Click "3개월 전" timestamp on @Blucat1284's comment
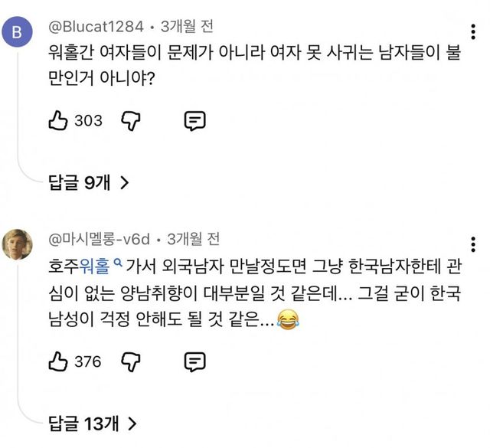This screenshot has height=448, width=490. [x=183, y=28]
